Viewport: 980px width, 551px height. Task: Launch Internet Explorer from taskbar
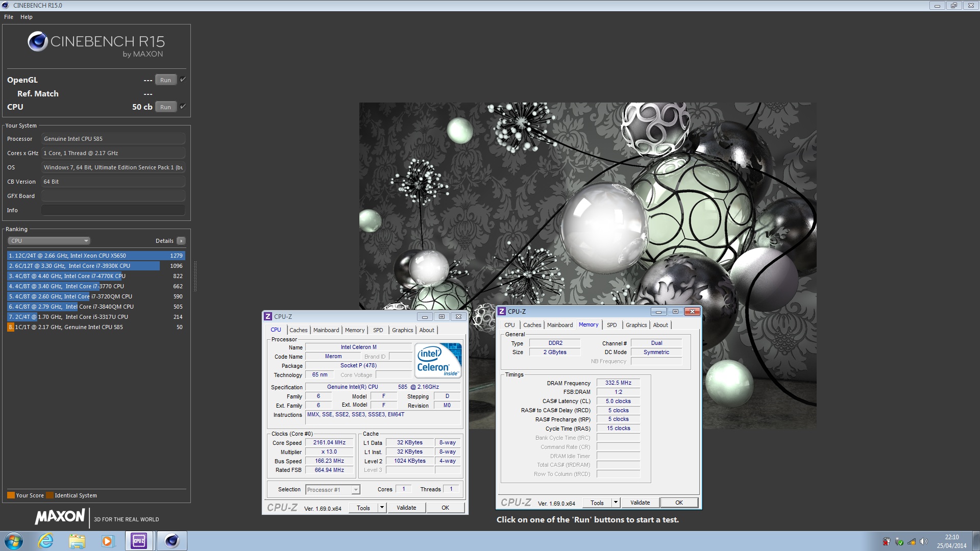coord(45,541)
